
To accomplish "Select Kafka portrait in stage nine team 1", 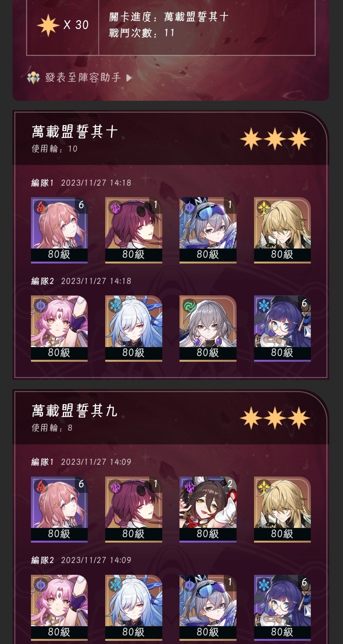I will tap(134, 509).
